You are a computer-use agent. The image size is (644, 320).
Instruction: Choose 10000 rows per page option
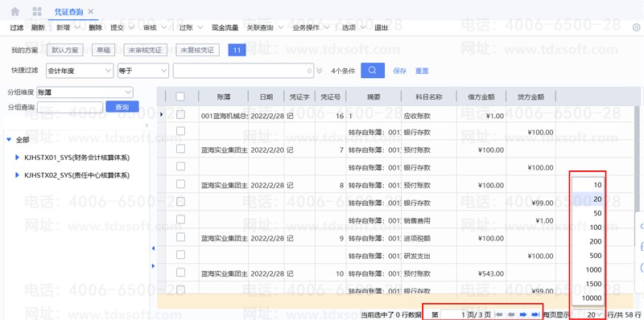pos(588,297)
